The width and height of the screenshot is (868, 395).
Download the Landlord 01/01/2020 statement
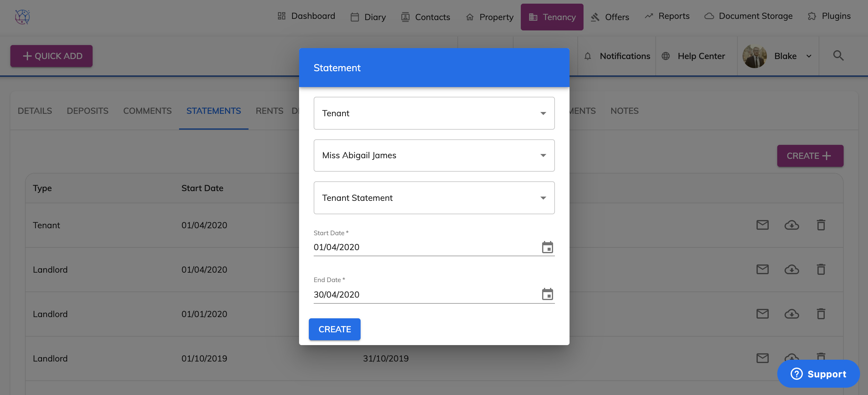(792, 314)
